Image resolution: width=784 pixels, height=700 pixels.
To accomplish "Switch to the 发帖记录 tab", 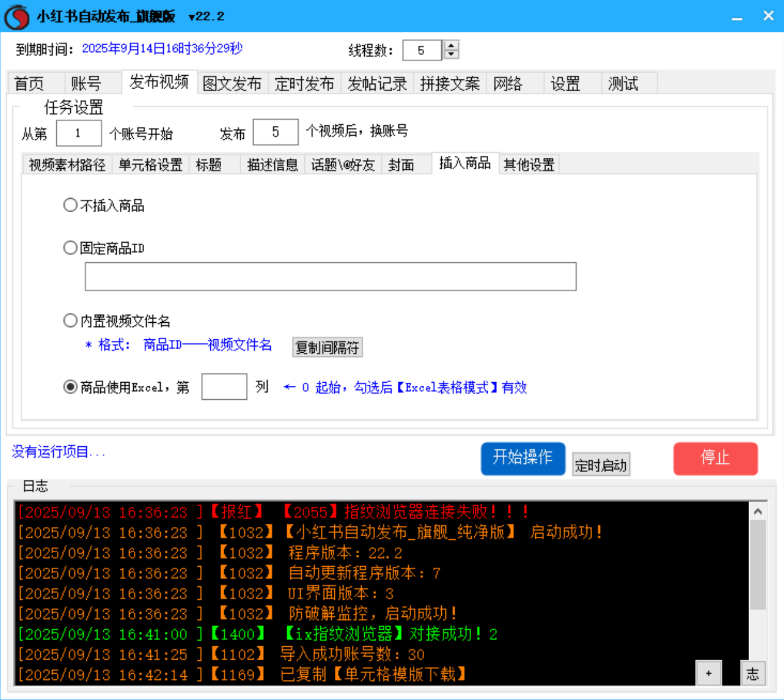I will click(376, 85).
